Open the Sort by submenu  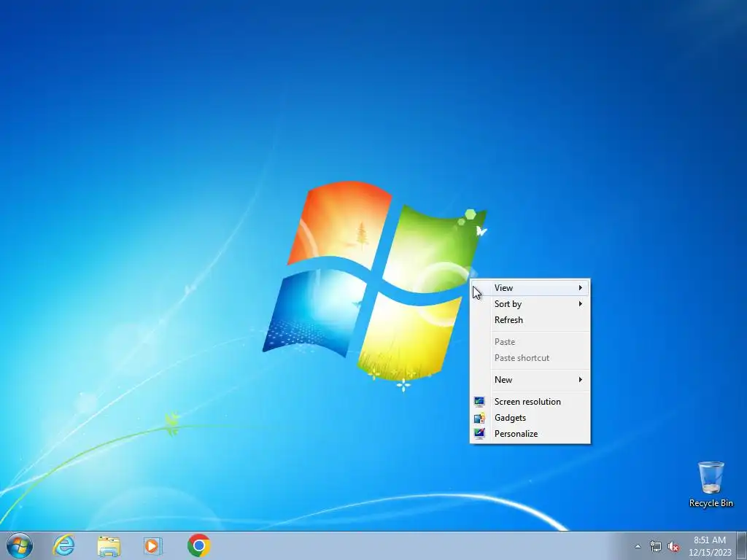coord(530,304)
